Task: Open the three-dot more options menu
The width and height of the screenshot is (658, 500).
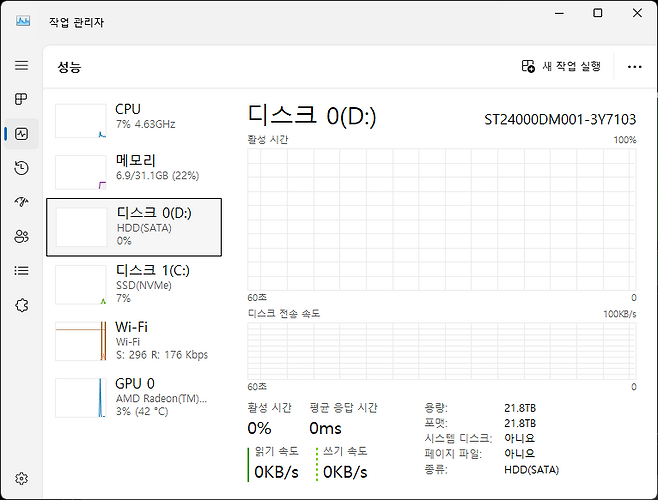Action: pyautogui.click(x=634, y=66)
